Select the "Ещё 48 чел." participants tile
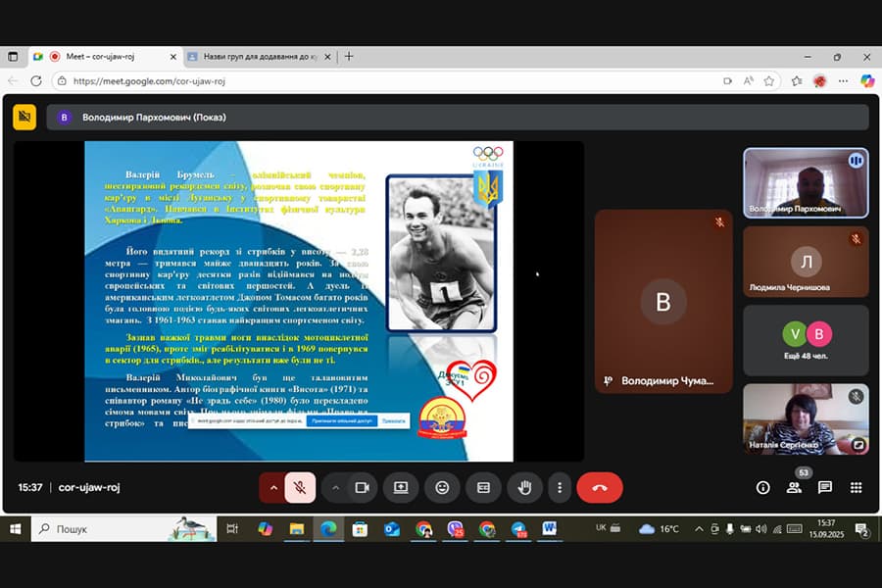This screenshot has width=882, height=588. point(806,340)
